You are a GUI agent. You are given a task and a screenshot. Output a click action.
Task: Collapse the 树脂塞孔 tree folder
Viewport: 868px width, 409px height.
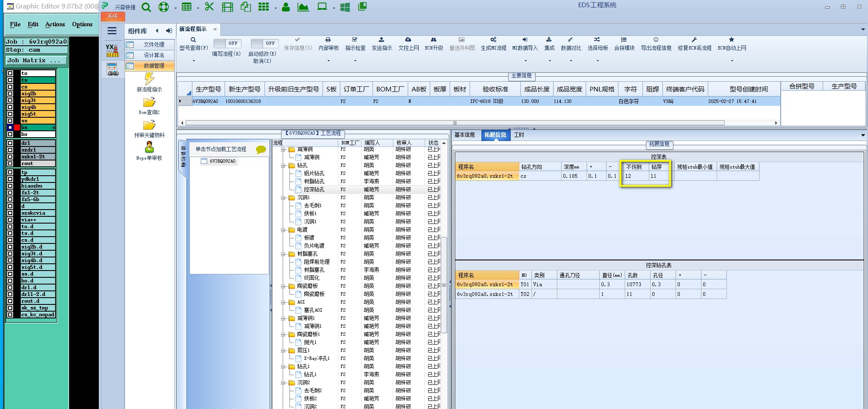pos(283,254)
